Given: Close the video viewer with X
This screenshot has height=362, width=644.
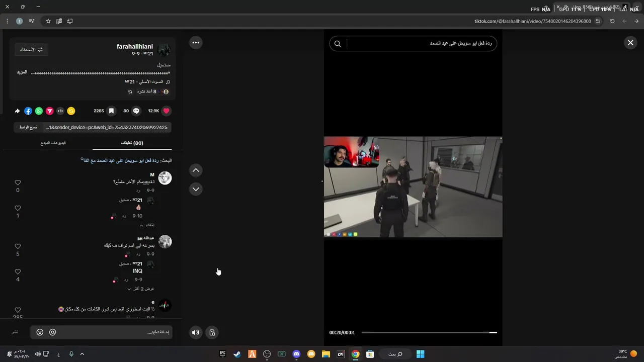Looking at the screenshot, I should point(630,43).
